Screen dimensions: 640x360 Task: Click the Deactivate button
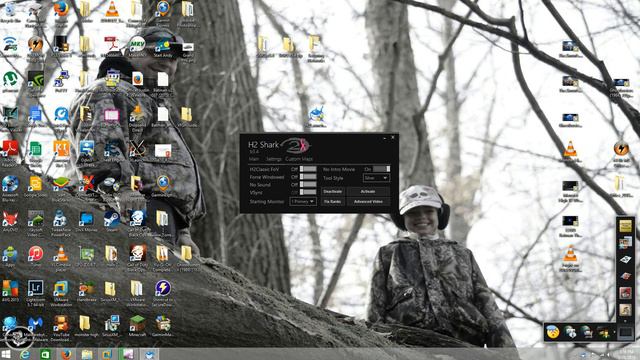333,191
